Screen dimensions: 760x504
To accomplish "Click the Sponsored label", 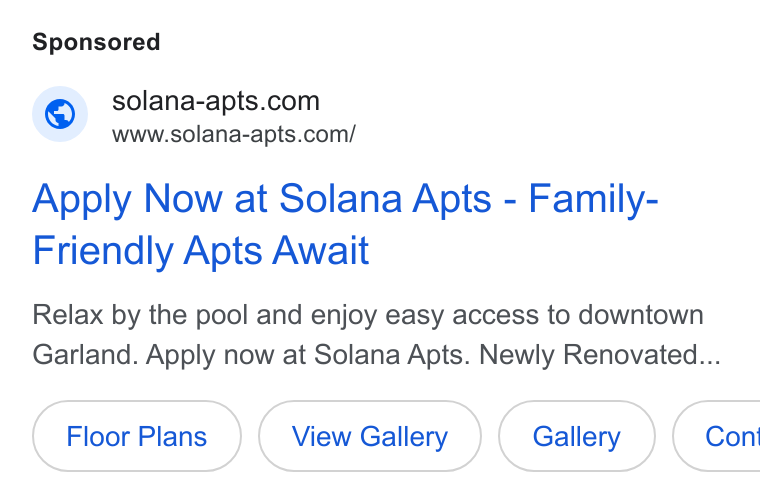I will [96, 42].
